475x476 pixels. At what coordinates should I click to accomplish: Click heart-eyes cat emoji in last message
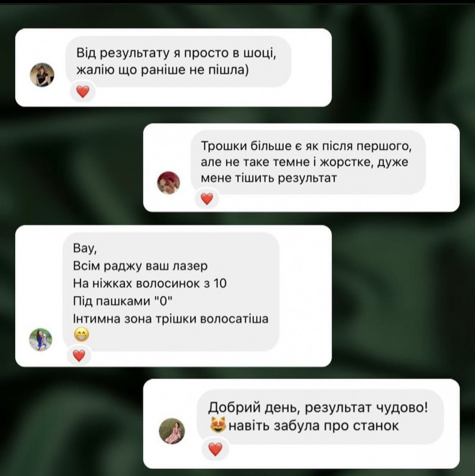tap(218, 425)
